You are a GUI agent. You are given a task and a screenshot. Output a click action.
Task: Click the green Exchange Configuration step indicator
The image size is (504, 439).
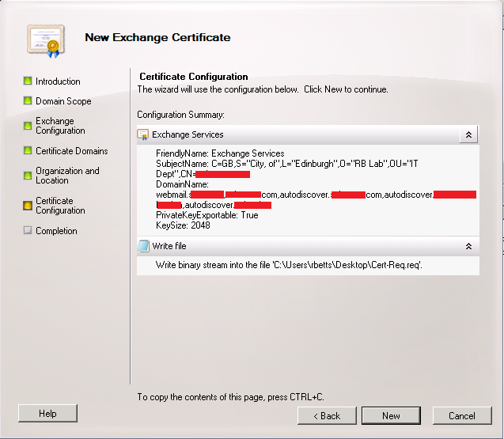pyautogui.click(x=28, y=125)
